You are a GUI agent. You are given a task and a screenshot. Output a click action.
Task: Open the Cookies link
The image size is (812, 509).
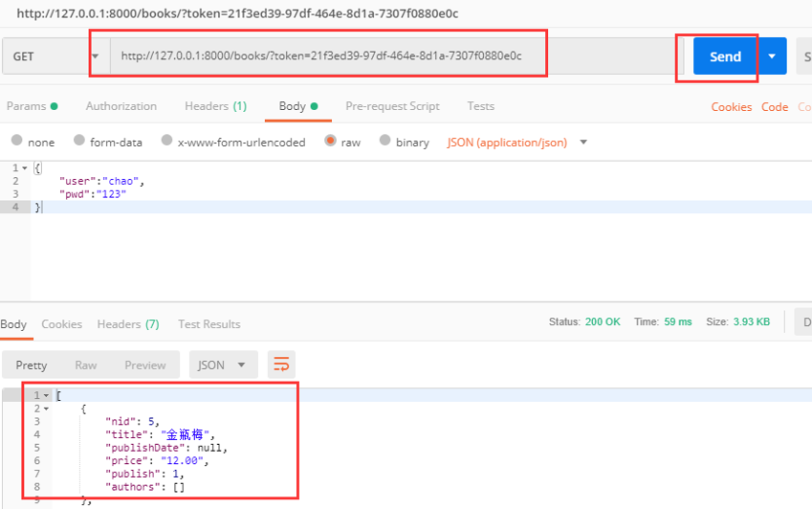click(732, 107)
